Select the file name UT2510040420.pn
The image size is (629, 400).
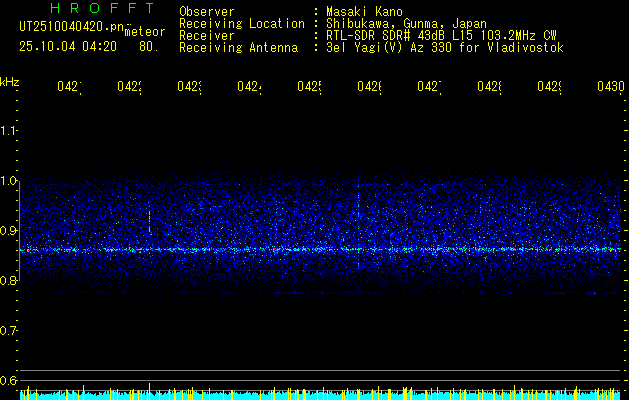click(x=71, y=27)
